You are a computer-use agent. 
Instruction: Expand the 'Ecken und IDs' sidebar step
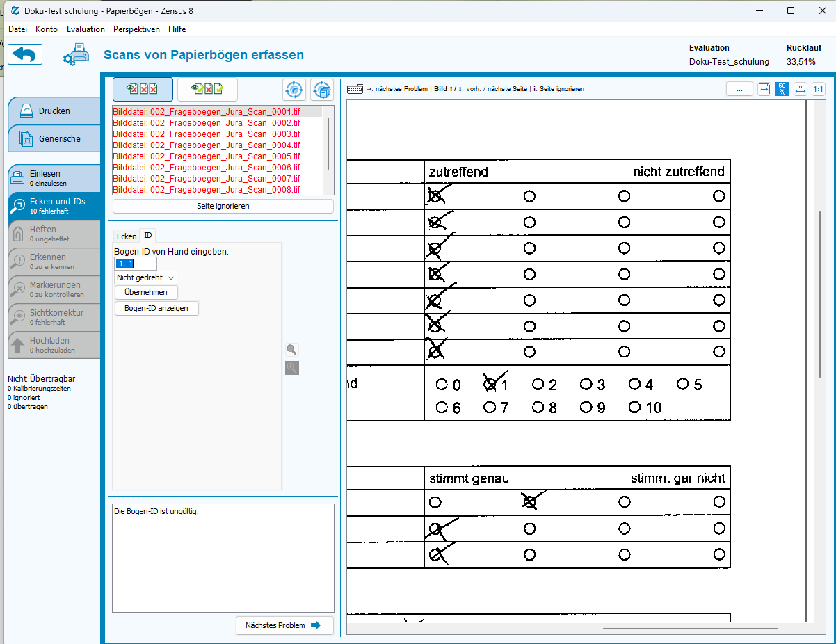(54, 206)
